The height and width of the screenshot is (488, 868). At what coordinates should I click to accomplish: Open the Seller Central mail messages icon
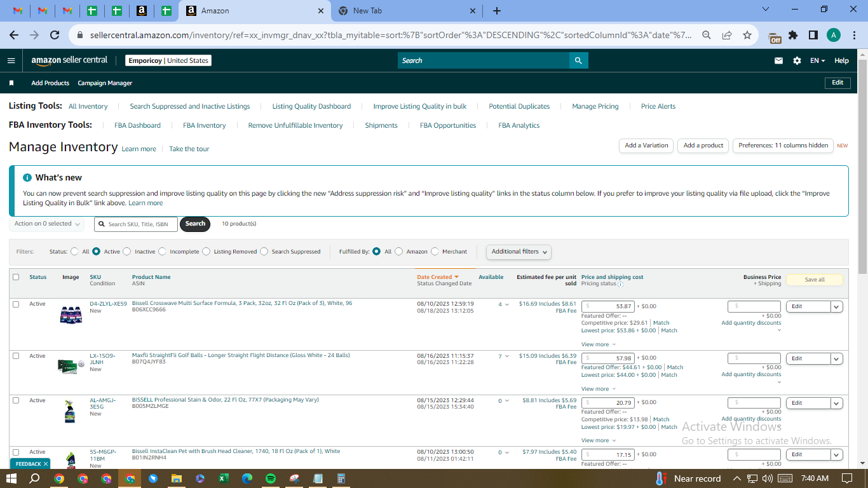[778, 60]
